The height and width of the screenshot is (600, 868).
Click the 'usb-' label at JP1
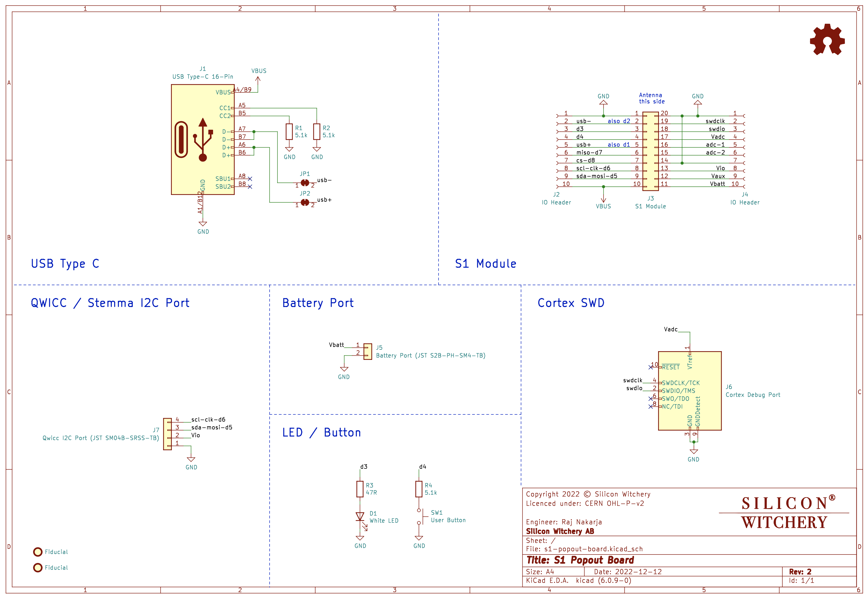(x=324, y=180)
